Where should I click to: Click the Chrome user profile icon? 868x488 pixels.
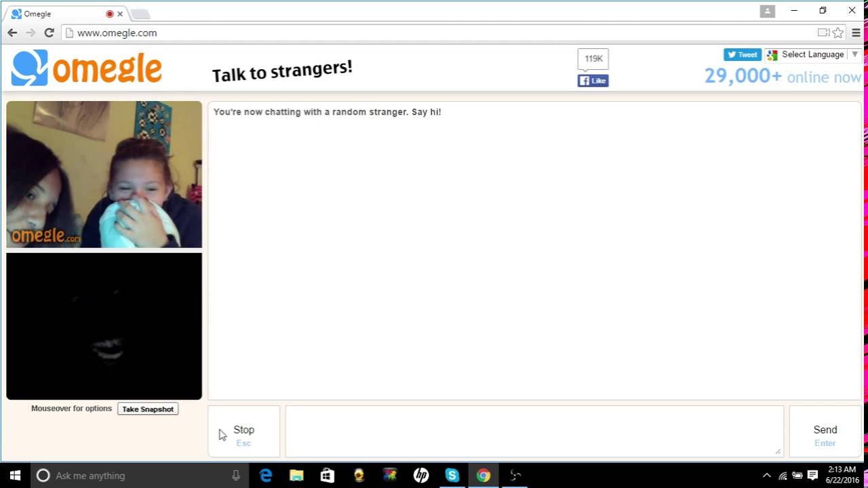[x=767, y=11]
